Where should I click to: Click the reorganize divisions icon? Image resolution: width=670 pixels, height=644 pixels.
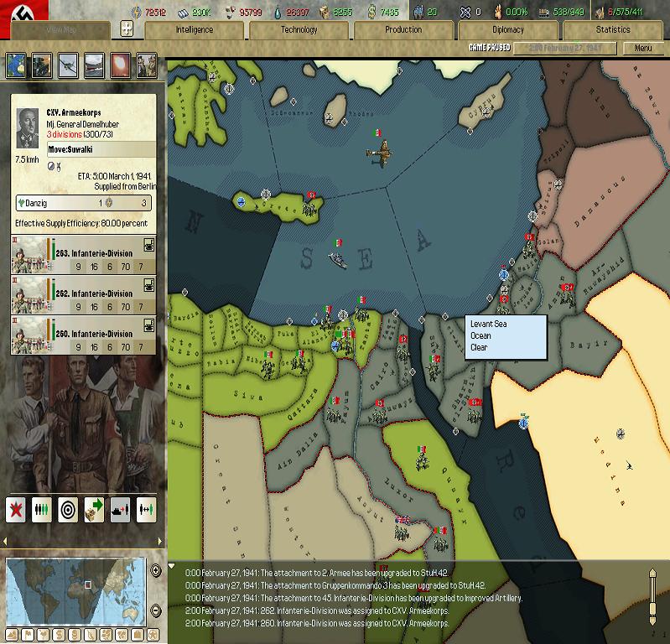point(41,509)
